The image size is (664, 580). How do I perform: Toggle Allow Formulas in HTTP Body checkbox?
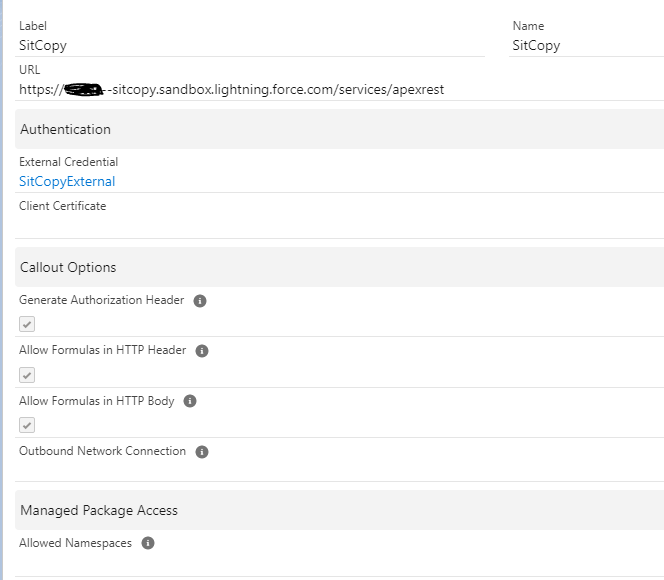pyautogui.click(x=27, y=425)
